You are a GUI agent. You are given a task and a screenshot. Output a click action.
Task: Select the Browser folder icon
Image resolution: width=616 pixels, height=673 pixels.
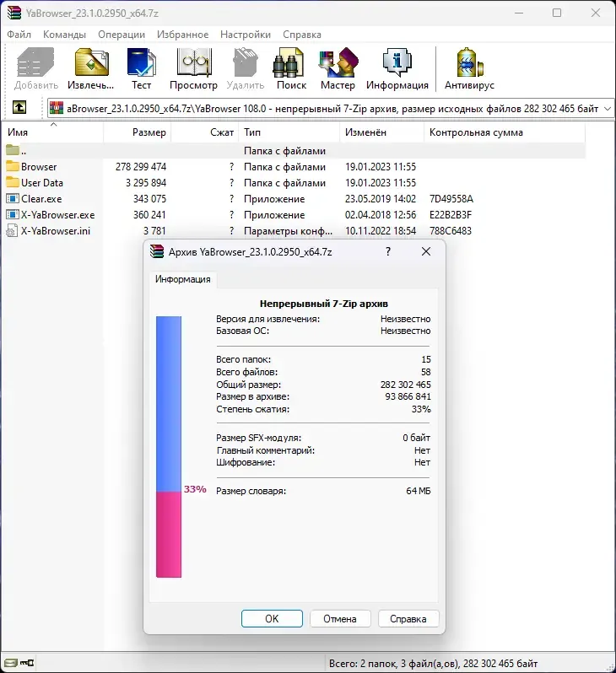(13, 166)
